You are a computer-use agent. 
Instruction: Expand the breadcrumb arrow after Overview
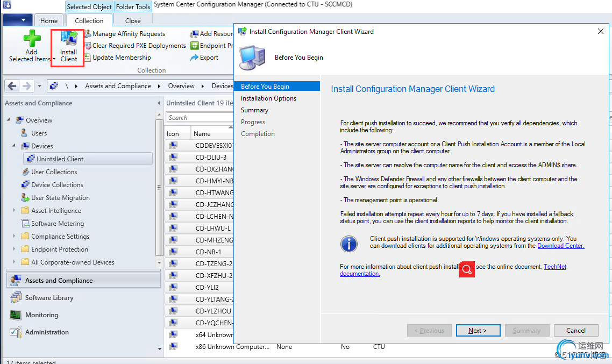[x=203, y=86]
